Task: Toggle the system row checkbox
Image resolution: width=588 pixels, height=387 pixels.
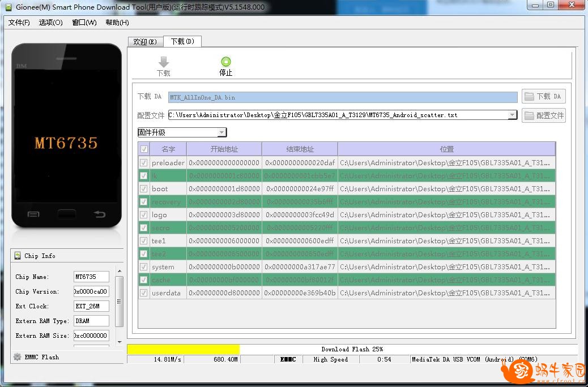Action: point(144,266)
